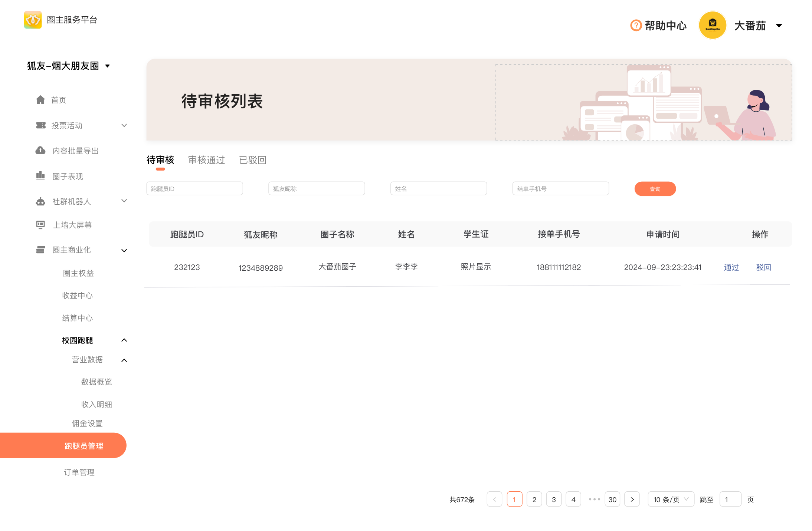Open the 10 条/页 page size dropdown
This screenshot has height=531, width=812.
click(x=671, y=499)
